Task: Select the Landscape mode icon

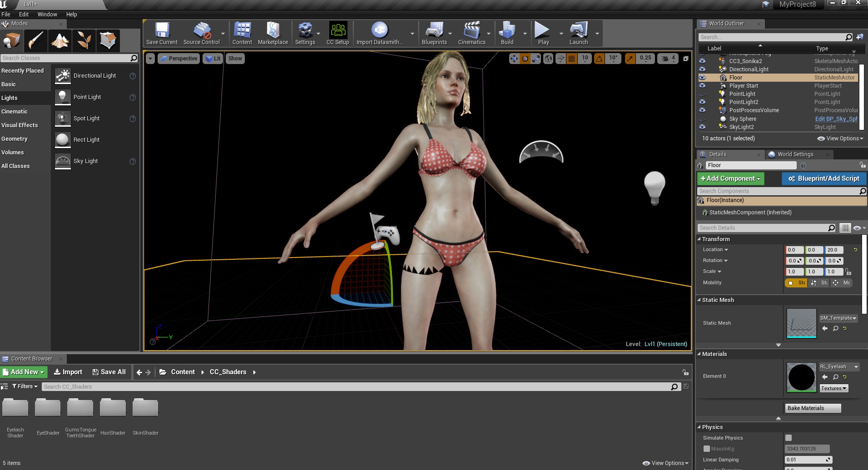Action: 60,41
